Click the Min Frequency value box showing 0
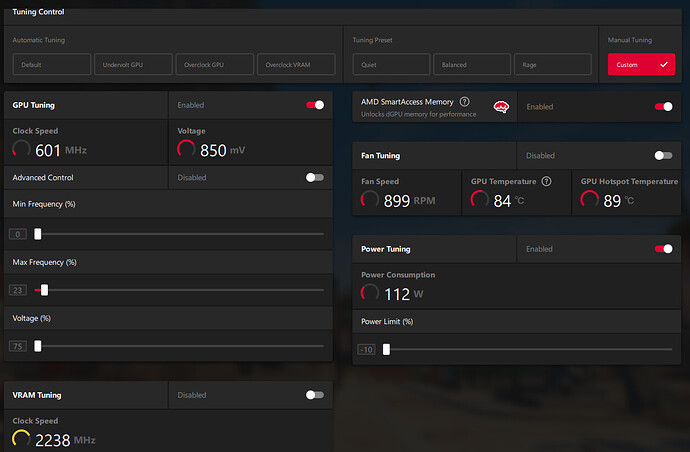The width and height of the screenshot is (690, 452). [18, 234]
